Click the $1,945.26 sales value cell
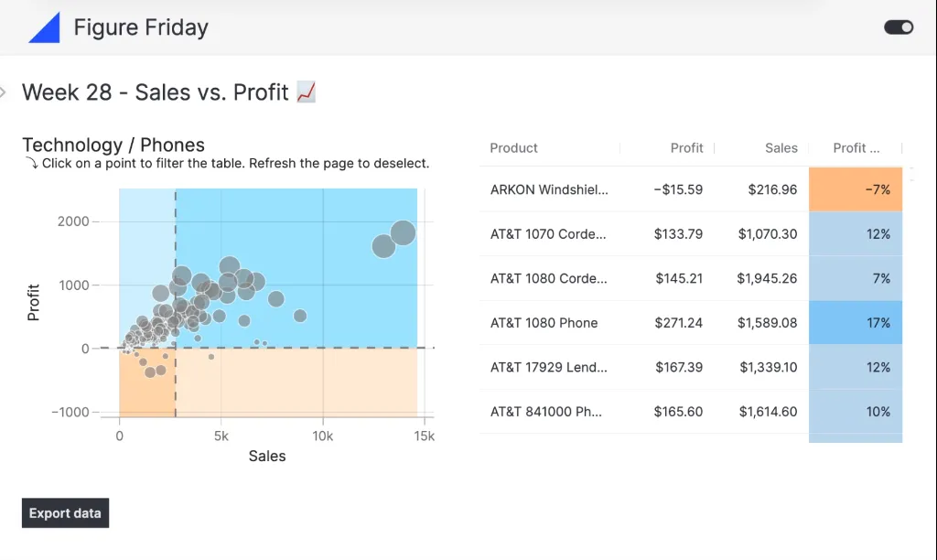The image size is (937, 560). [x=767, y=278]
